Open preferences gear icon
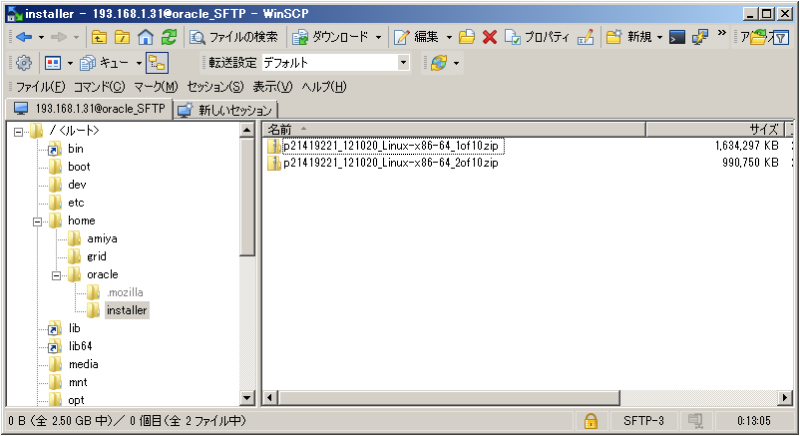This screenshot has width=800, height=436. pos(23,63)
